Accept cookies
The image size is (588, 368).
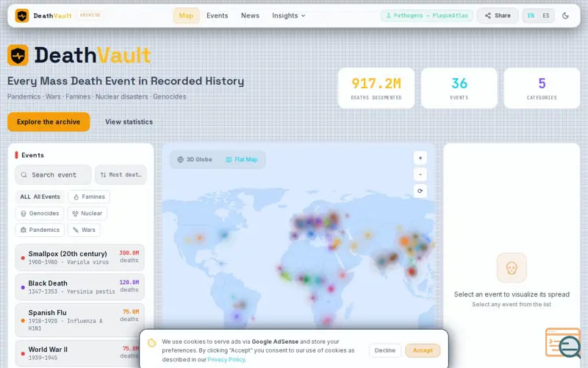pyautogui.click(x=423, y=350)
